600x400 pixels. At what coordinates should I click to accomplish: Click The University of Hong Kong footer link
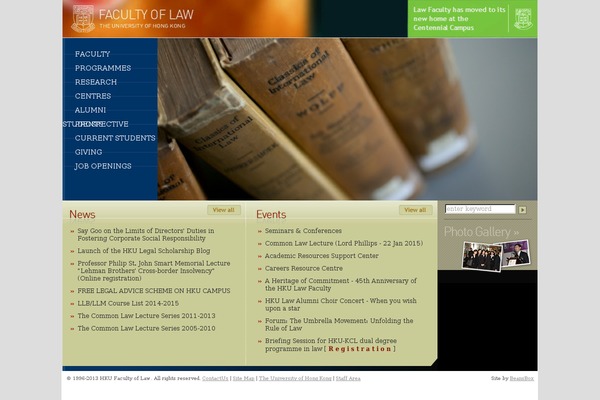point(295,378)
